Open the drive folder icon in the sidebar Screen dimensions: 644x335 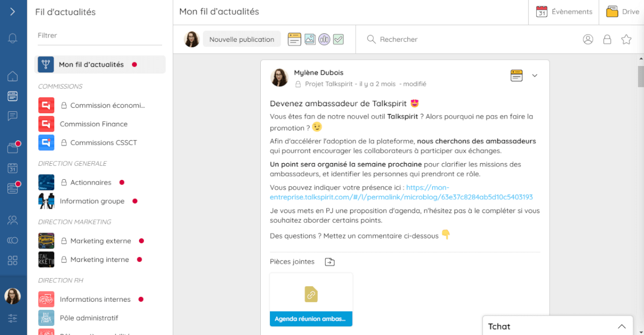point(12,148)
